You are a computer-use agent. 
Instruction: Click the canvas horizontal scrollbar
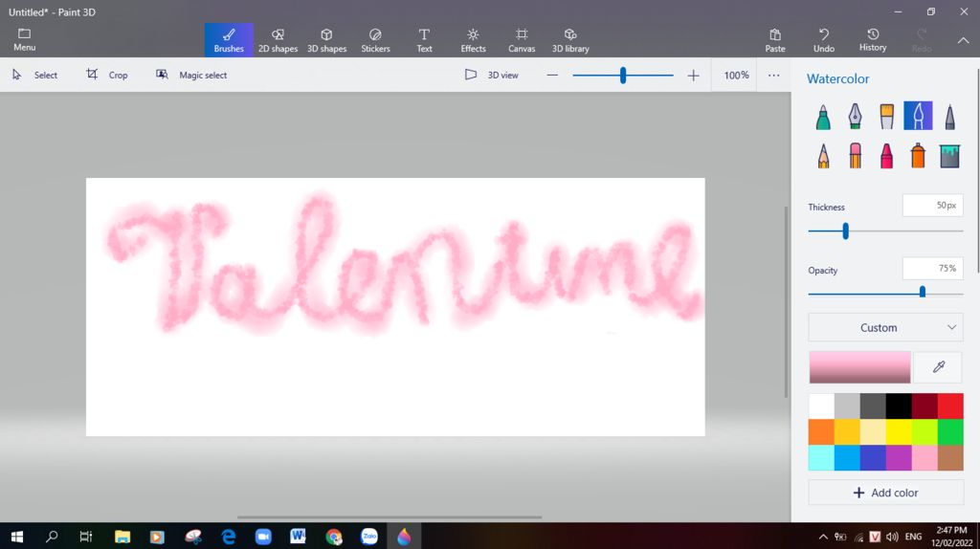pos(390,517)
